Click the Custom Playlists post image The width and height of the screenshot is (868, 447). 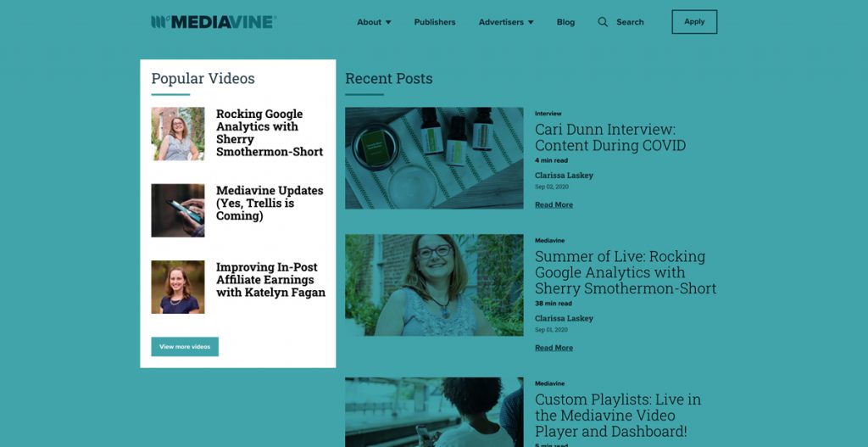point(434,412)
